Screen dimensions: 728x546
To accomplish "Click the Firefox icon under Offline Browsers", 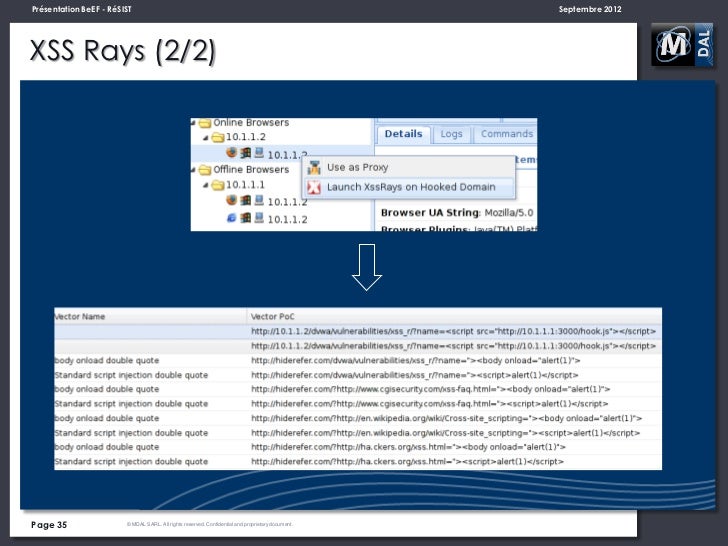I will click(x=231, y=200).
